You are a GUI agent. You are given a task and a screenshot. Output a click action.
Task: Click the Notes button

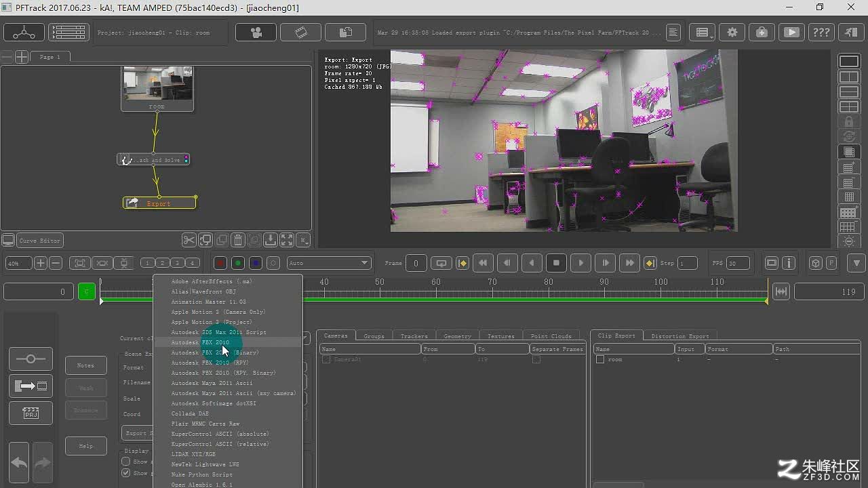click(85, 365)
